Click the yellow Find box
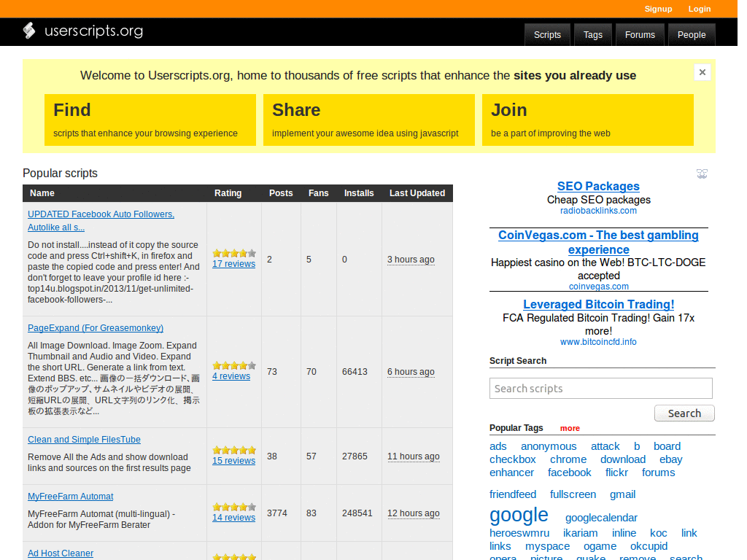Viewport: 747px width, 560px height. [150, 120]
